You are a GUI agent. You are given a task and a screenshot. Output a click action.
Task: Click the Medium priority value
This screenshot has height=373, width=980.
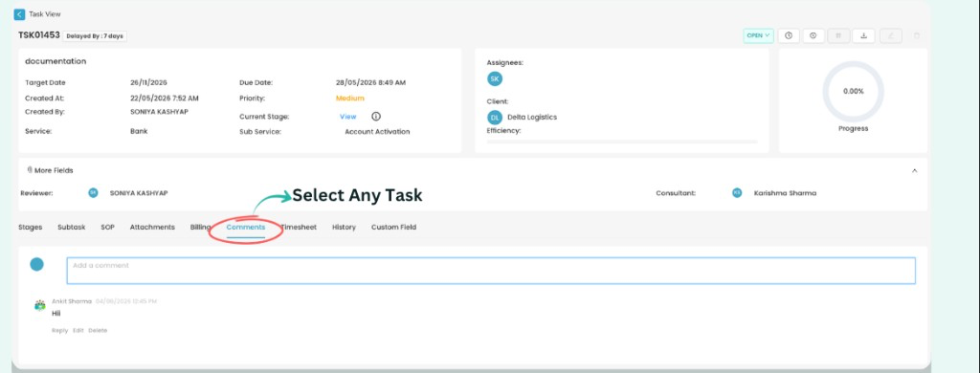click(350, 99)
